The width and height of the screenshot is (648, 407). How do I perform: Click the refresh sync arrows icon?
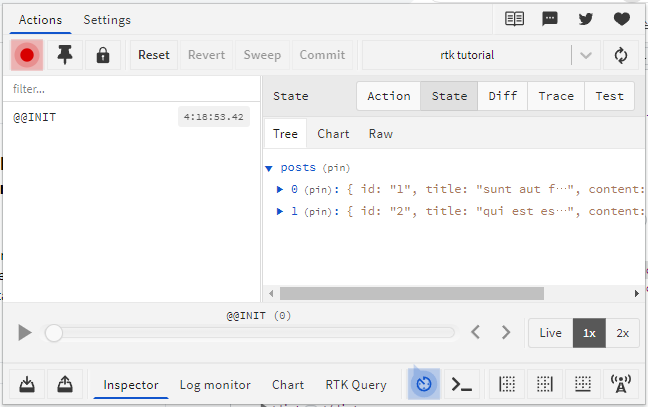(x=621, y=55)
